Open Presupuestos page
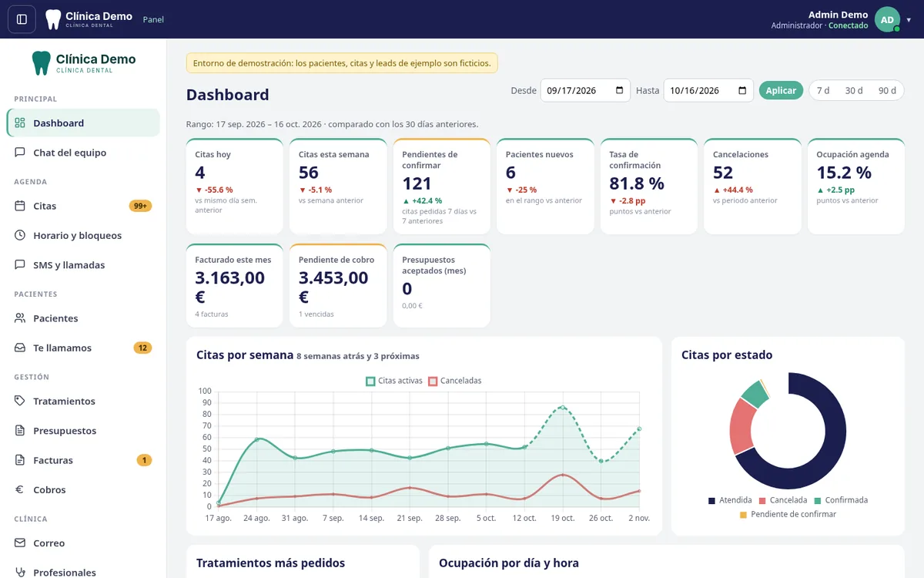Viewport: 924px width, 578px height. click(x=83, y=430)
